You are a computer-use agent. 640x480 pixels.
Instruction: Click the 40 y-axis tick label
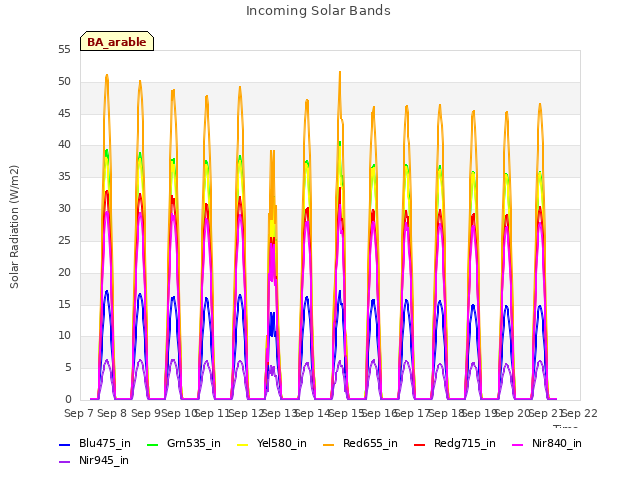tap(64, 144)
